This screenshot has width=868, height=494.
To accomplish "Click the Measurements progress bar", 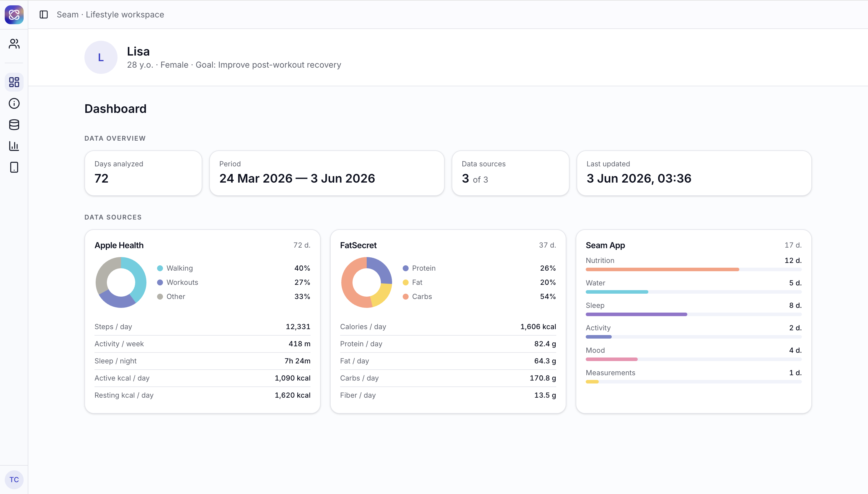I will [x=694, y=382].
